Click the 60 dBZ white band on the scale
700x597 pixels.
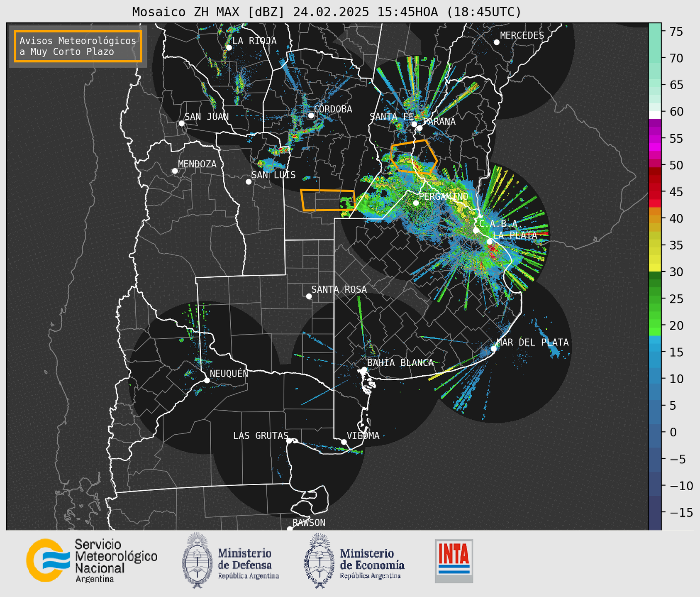click(x=654, y=115)
